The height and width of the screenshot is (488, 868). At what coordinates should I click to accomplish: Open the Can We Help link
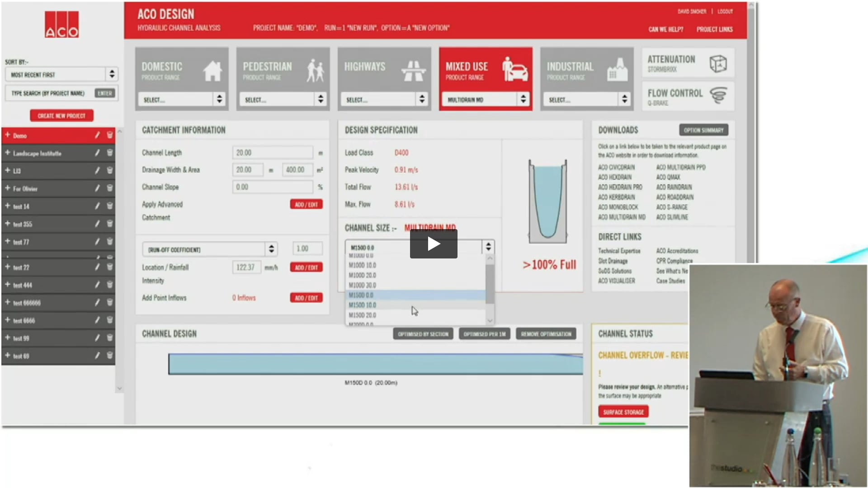[666, 29]
